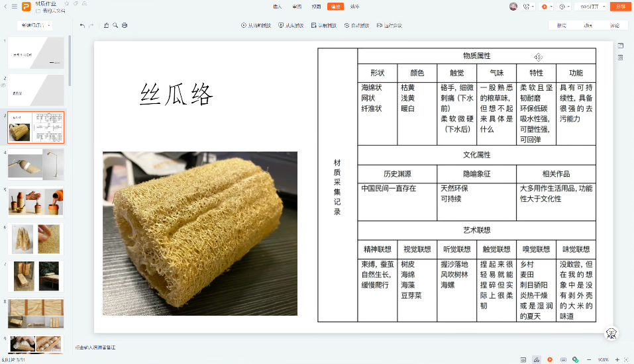Open the first ribbon tab left of the active one
Viewport: 634px width, 364px height.
[x=316, y=6]
